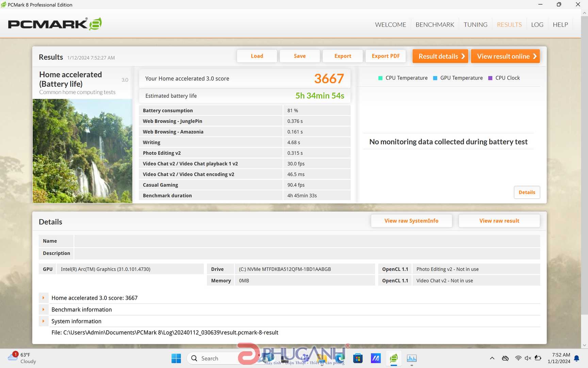The height and width of the screenshot is (368, 588).
Task: Select the RESULTS tab
Action: [509, 25]
